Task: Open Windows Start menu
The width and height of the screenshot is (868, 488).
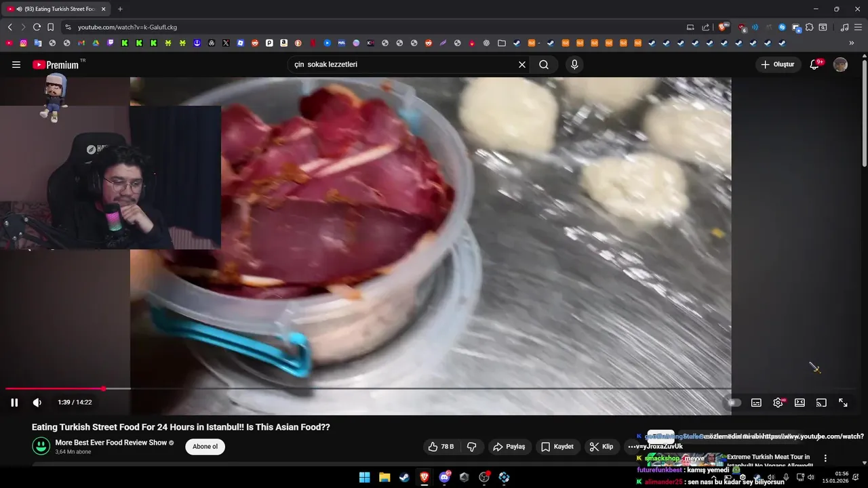Action: [364, 477]
